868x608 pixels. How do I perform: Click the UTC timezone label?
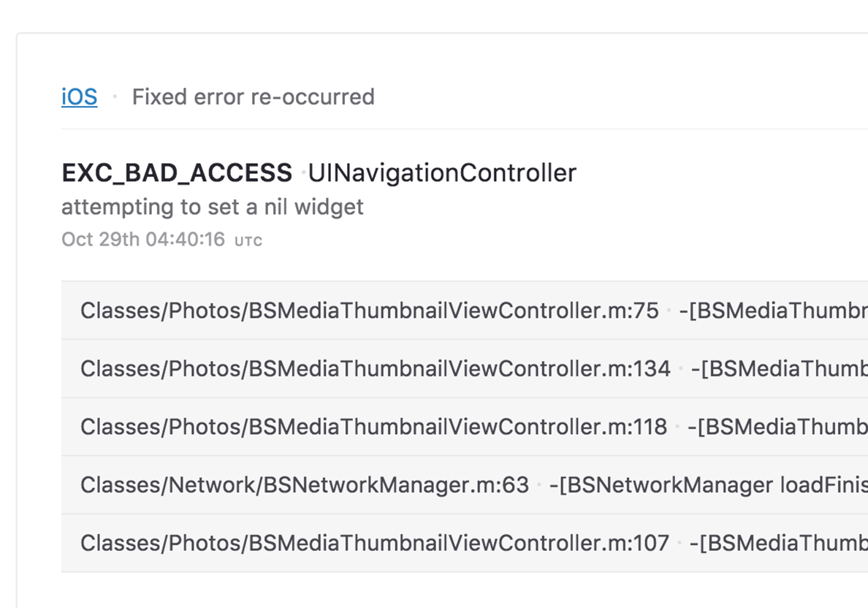point(248,241)
